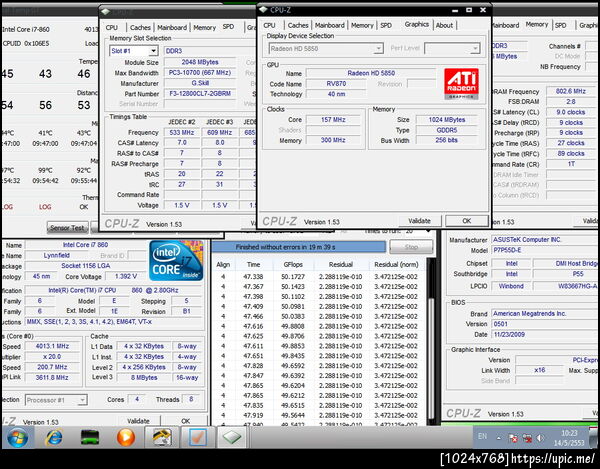Select Memory tab in the top-right CPU-Z window
This screenshot has height=469, width=600.
537,24
